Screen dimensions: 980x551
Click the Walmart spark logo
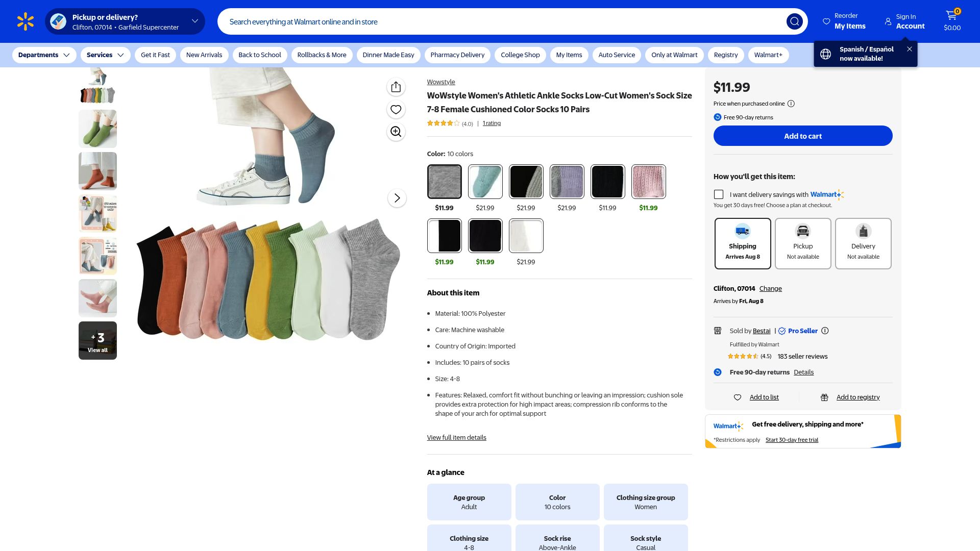pyautogui.click(x=26, y=21)
